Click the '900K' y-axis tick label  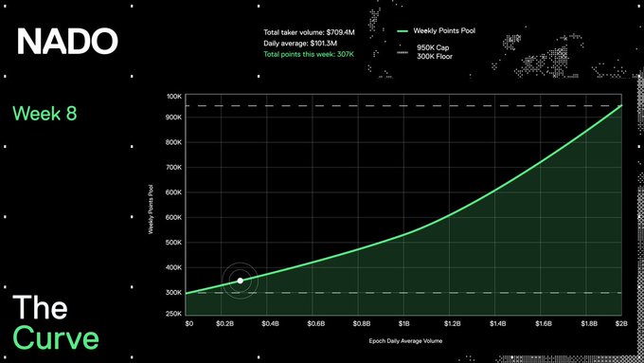coord(173,118)
